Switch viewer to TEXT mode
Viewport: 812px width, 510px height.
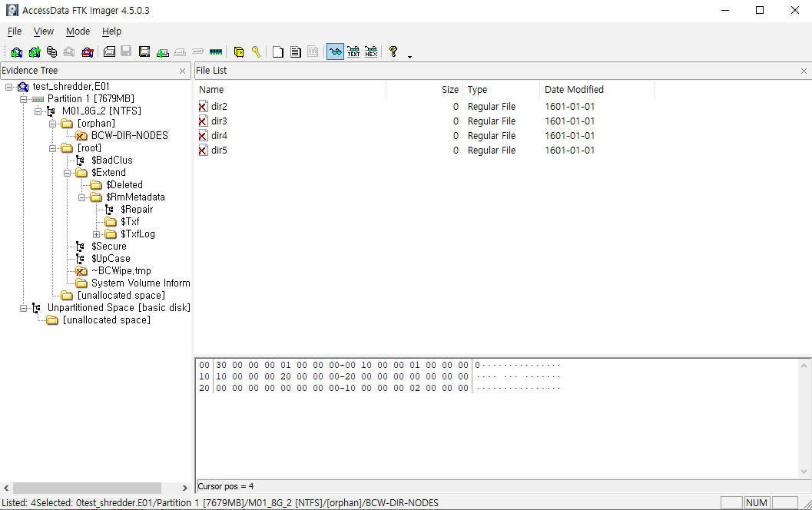353,51
